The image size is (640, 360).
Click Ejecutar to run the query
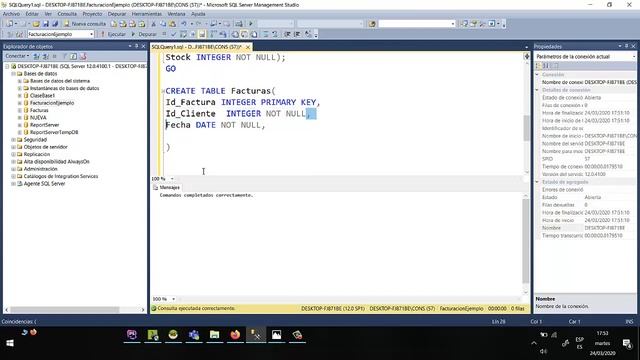click(113, 34)
